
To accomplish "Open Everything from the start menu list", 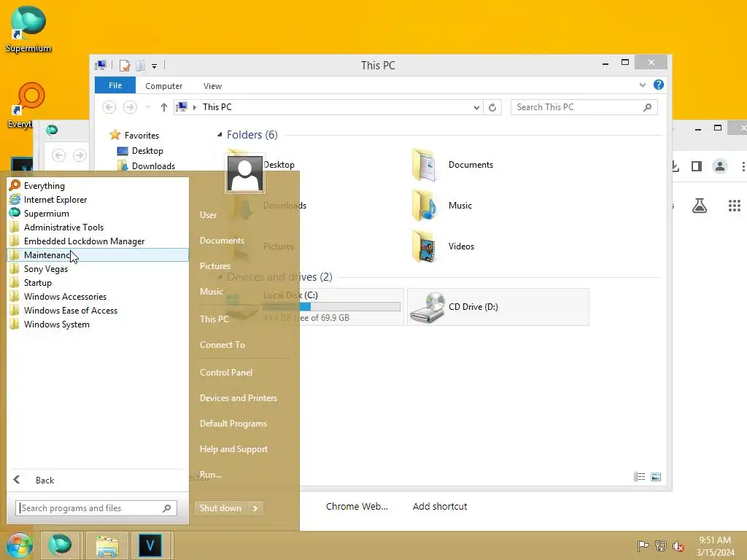I will 98,186.
